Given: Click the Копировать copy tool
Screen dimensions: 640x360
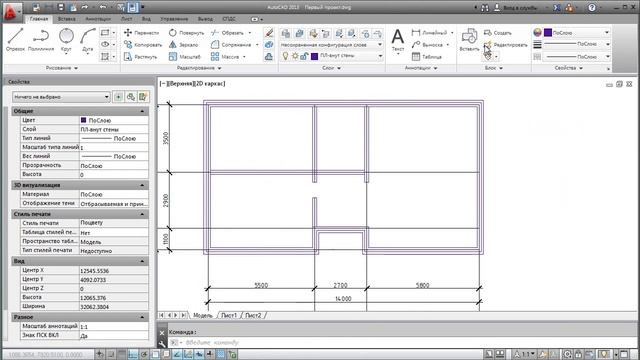Looking at the screenshot, I should point(143,44).
